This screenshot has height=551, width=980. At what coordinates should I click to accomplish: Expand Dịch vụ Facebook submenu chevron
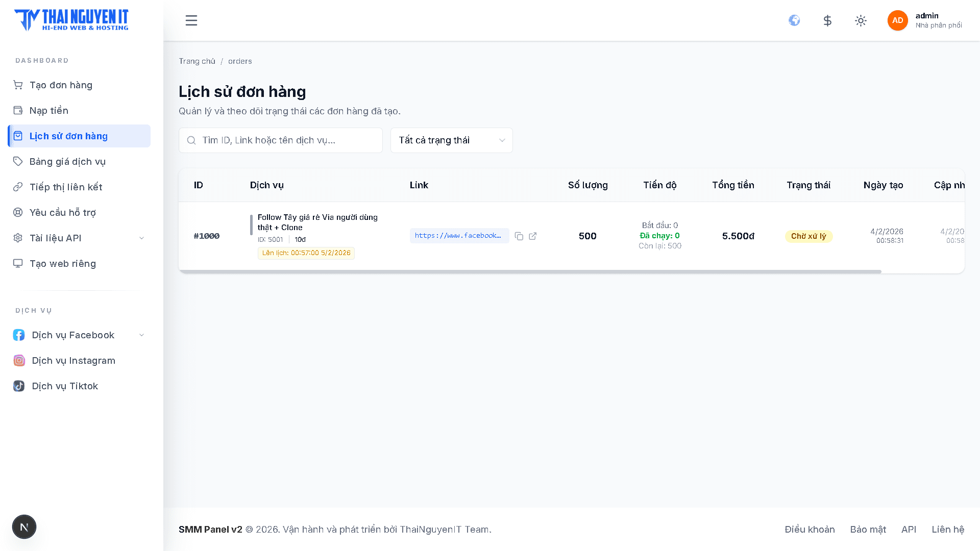[142, 335]
